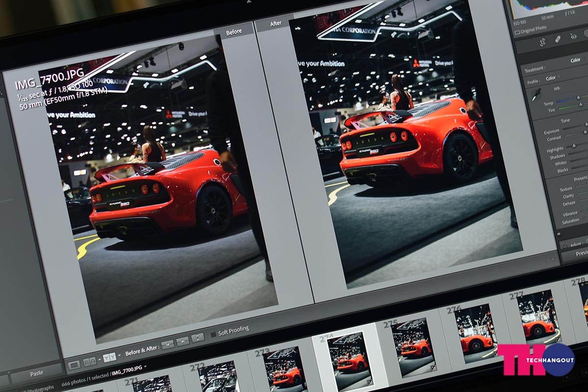588x392 pixels.
Task: Click the "Dehaze" slider label
Action: tap(568, 202)
